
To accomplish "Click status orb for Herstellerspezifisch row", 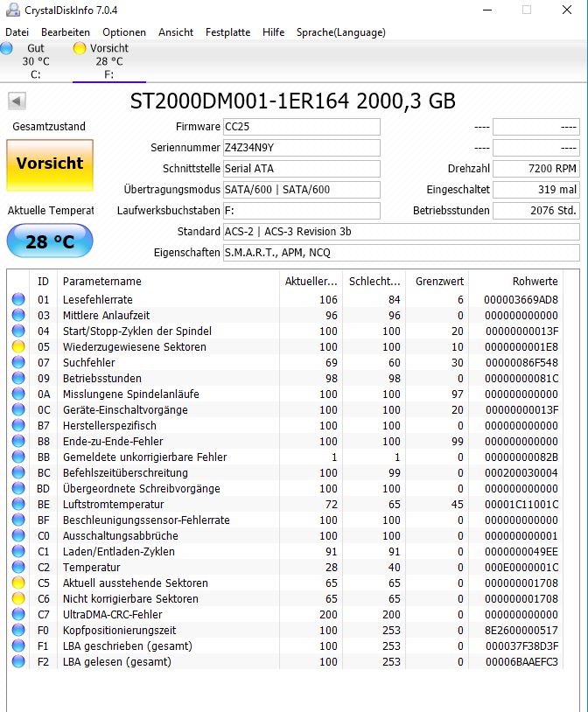I will click(18, 425).
